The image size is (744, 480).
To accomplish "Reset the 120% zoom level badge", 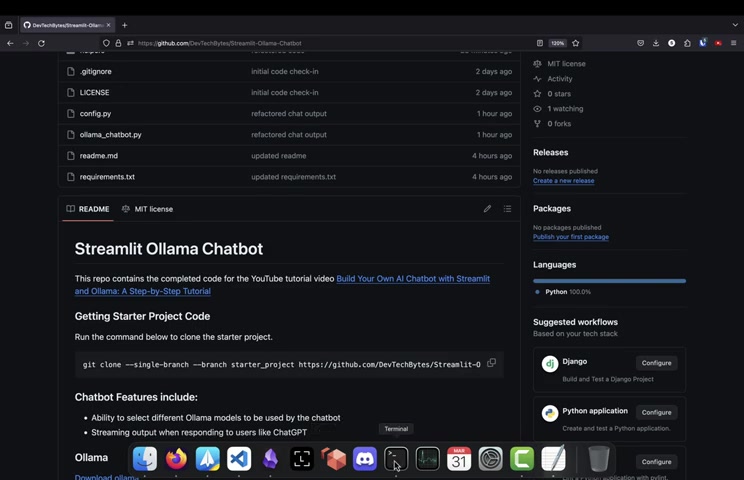I will 558,43.
